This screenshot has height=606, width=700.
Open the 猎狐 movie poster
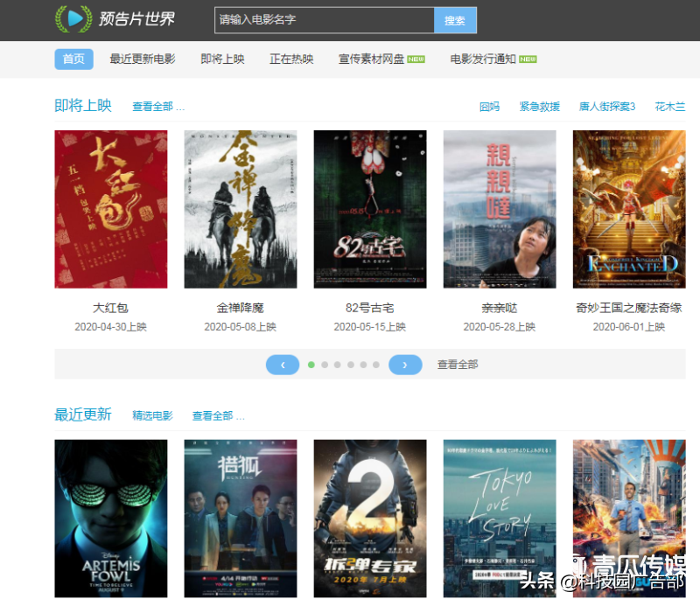(x=240, y=518)
